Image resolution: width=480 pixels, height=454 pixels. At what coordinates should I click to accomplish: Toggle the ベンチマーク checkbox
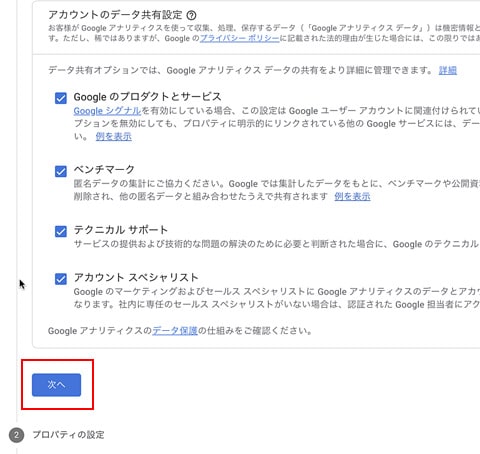[61, 171]
